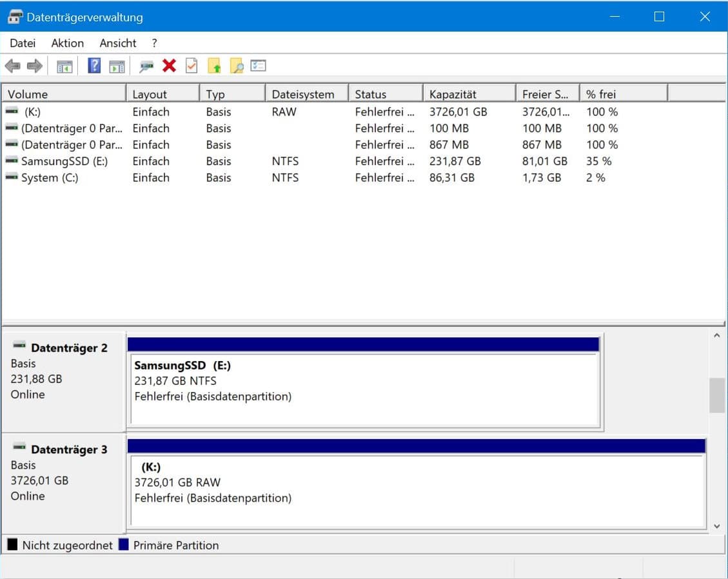This screenshot has width=728, height=579.
Task: Select the (K:) RAW partition block
Action: (417, 484)
